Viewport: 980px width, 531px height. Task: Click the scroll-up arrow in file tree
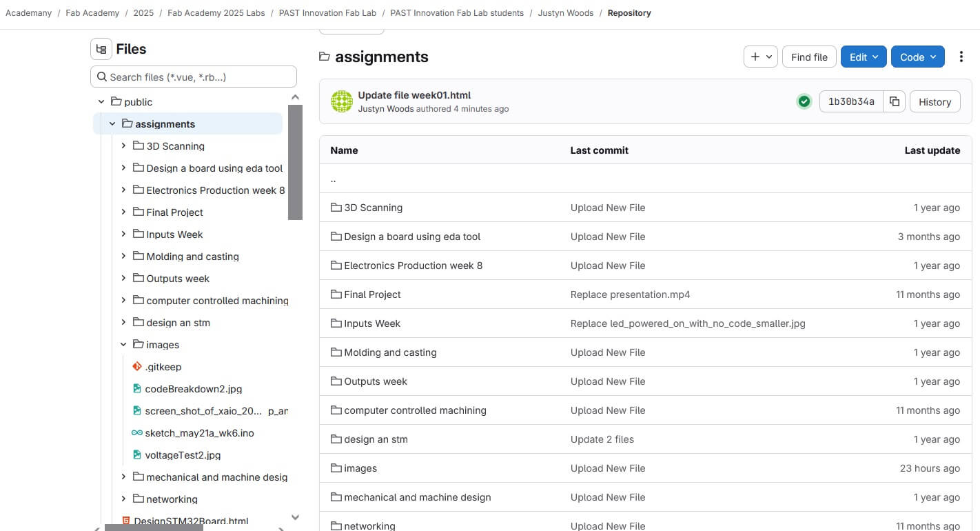click(295, 97)
